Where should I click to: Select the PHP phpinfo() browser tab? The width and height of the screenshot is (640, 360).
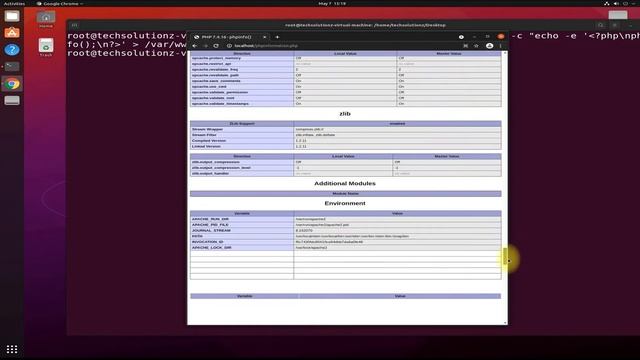[x=230, y=37]
